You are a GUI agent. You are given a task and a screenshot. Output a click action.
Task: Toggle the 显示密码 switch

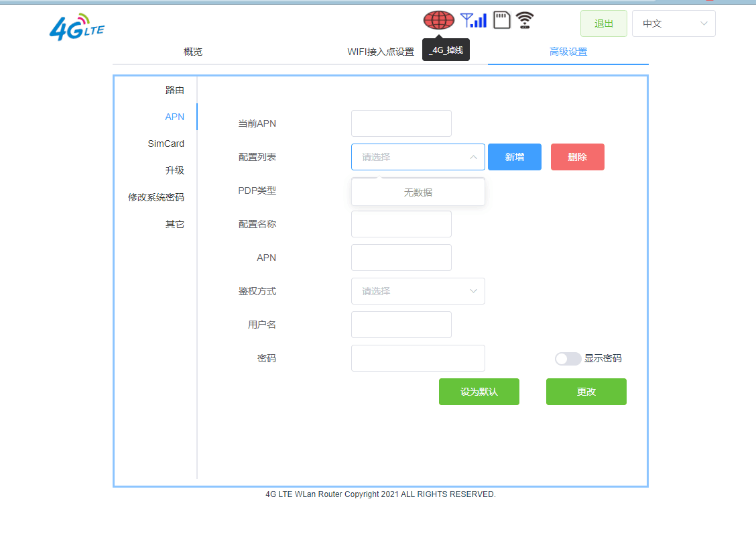(x=568, y=359)
